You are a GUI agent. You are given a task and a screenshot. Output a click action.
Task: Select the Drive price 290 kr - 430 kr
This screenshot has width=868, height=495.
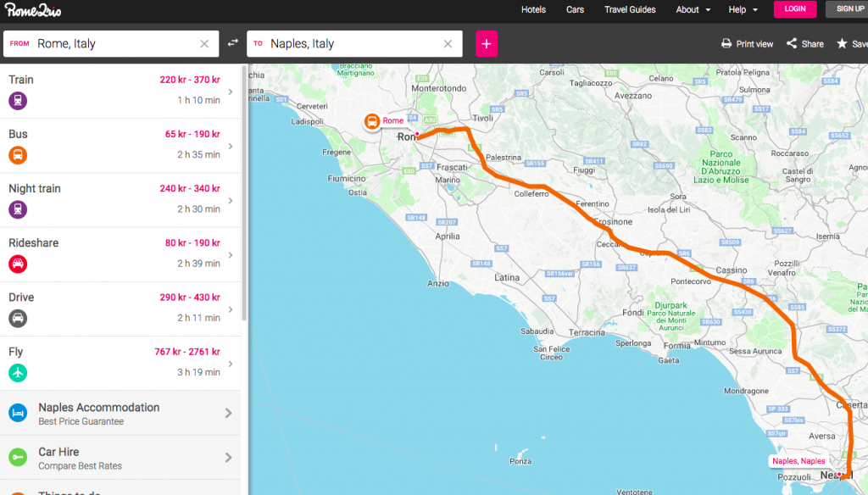190,298
